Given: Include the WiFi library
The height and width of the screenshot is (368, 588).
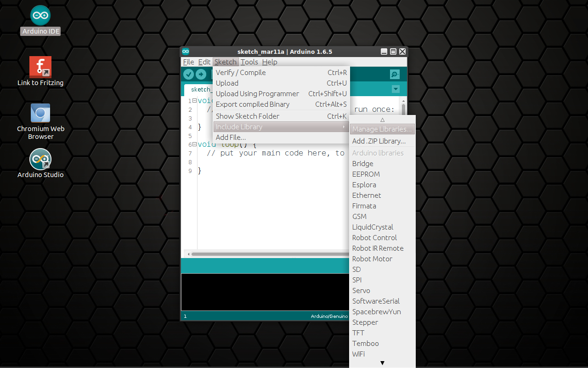Looking at the screenshot, I should tap(382, 354).
